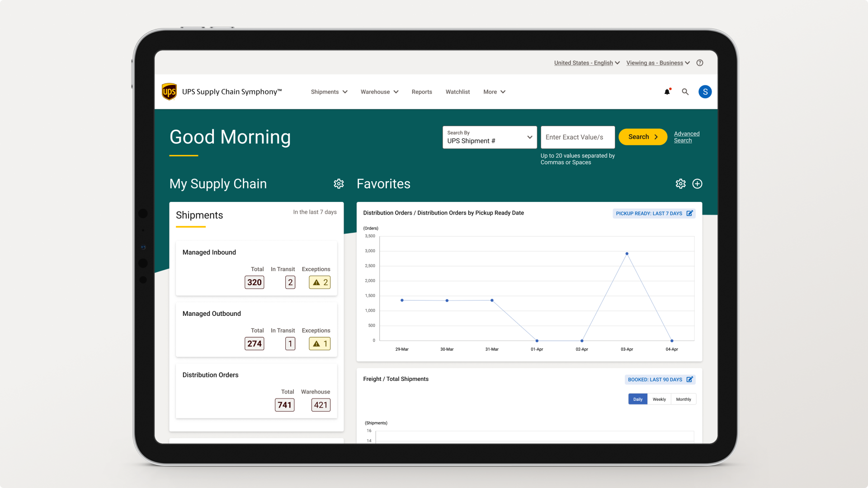Image resolution: width=868 pixels, height=488 pixels.
Task: Expand the Shipments dropdown in navigation
Action: tap(329, 92)
